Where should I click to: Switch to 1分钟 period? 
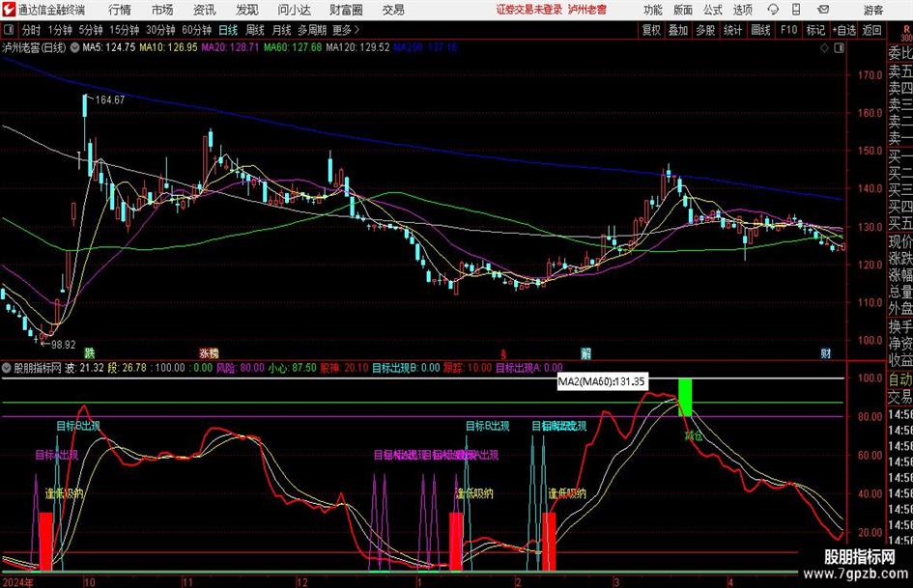[x=60, y=30]
